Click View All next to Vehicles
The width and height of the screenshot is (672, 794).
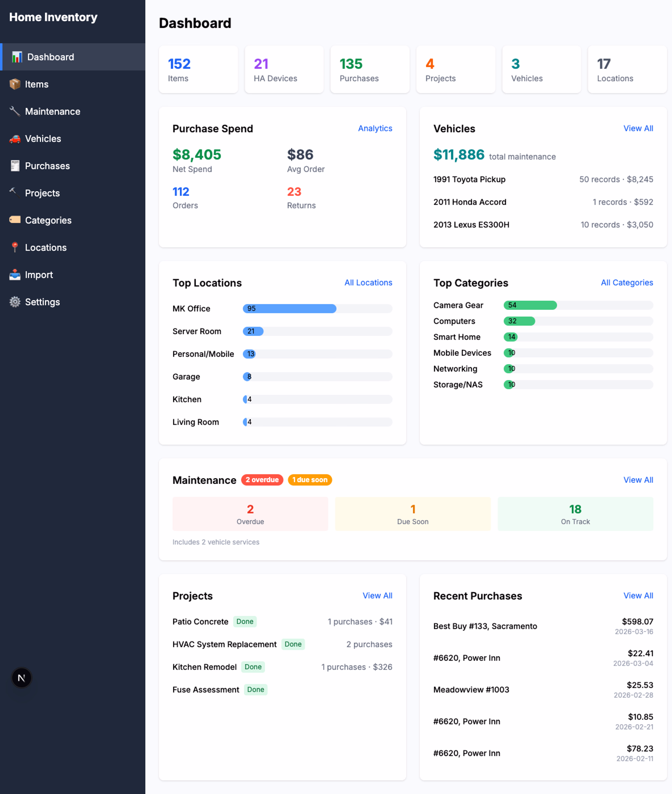coord(638,128)
